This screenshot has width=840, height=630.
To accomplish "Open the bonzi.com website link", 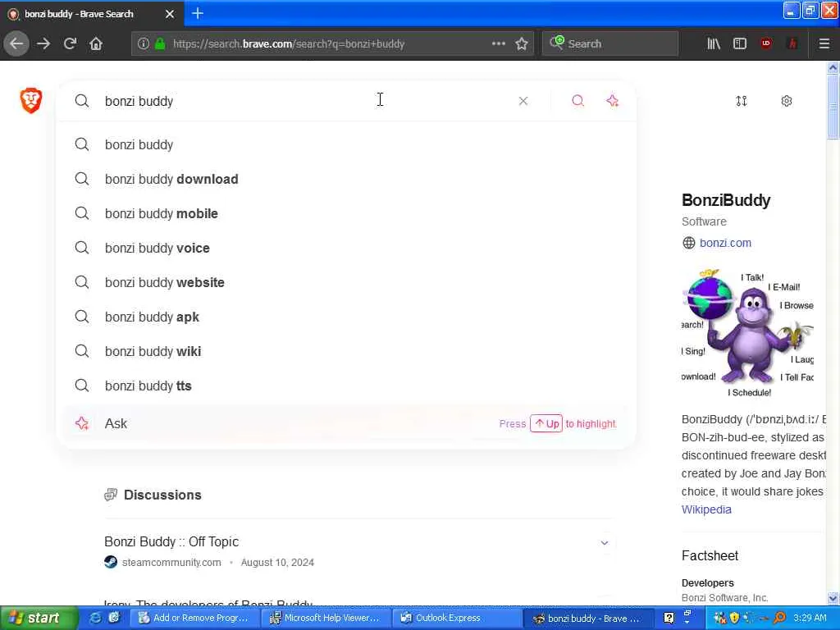I will (x=725, y=243).
